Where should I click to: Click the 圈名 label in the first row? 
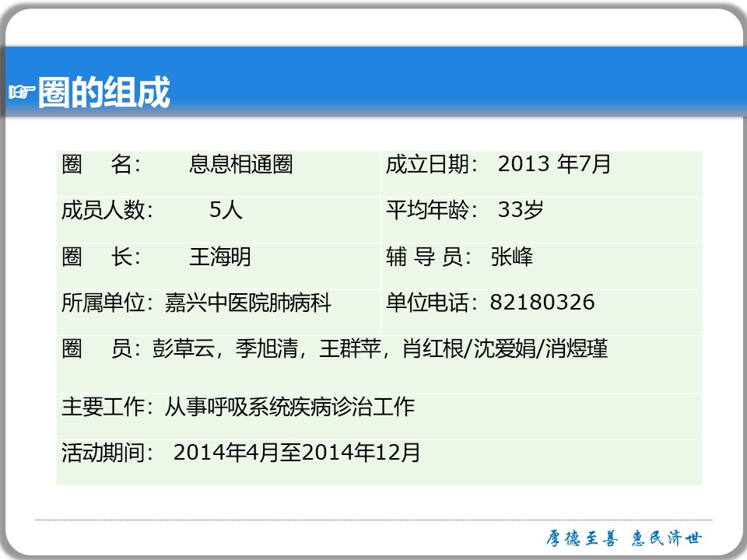(x=100, y=165)
